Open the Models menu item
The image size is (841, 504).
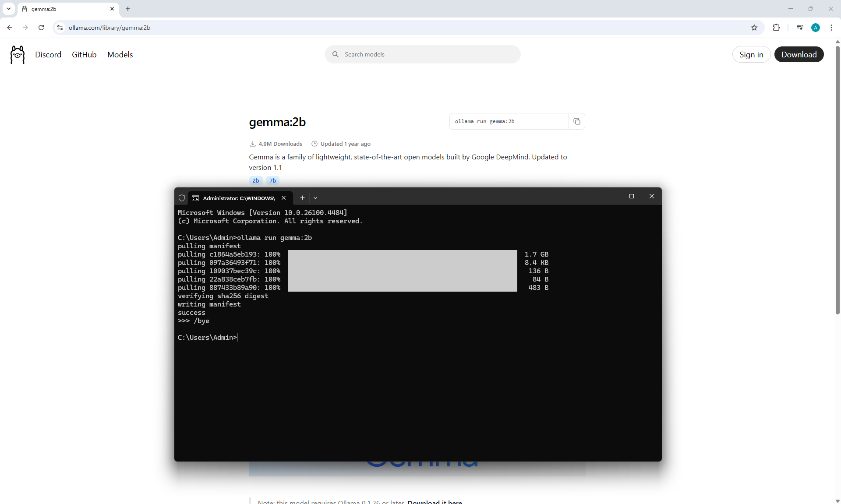[120, 55]
